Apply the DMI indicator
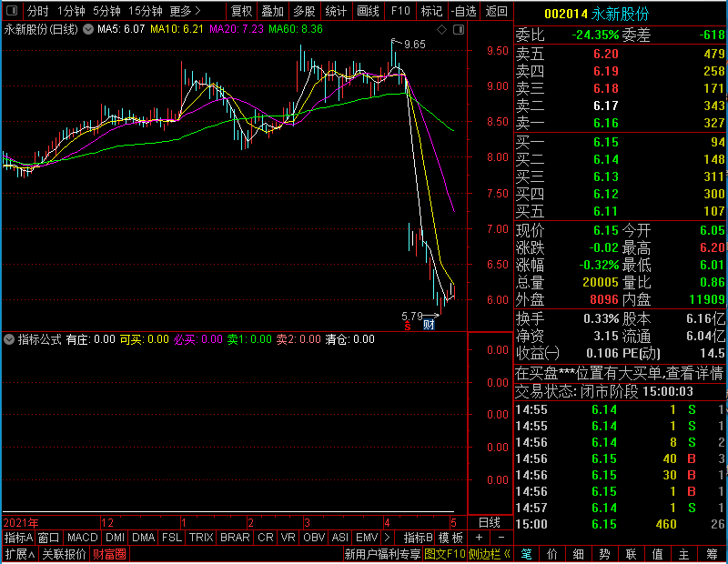The image size is (728, 564). coord(115,538)
